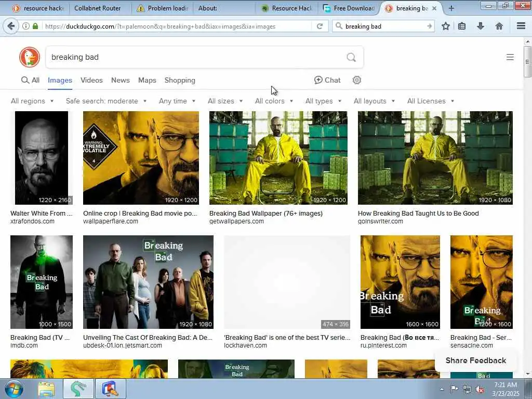Open the cast group photo thumbnail
The height and width of the screenshot is (399, 532).
(148, 282)
